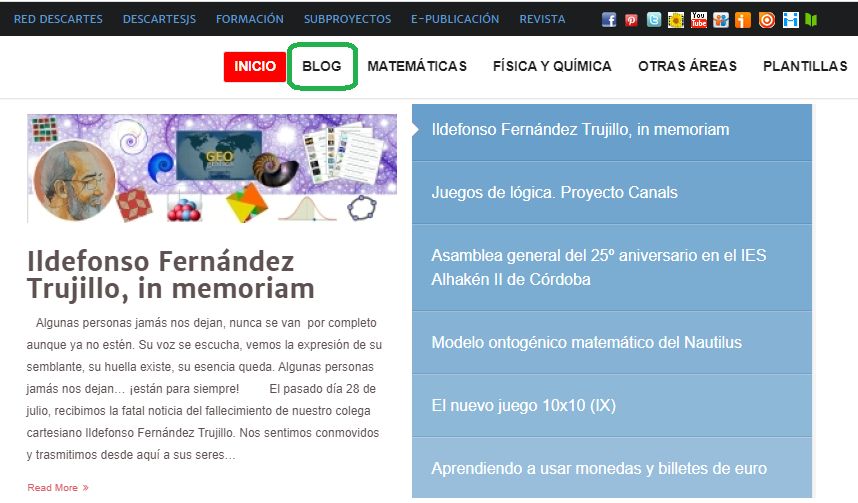This screenshot has width=858, height=503.
Task: Open the BLOG menu item
Action: [x=322, y=66]
